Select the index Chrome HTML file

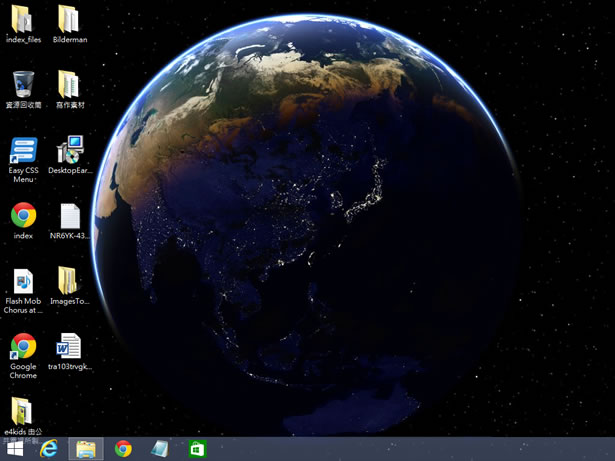pyautogui.click(x=23, y=215)
